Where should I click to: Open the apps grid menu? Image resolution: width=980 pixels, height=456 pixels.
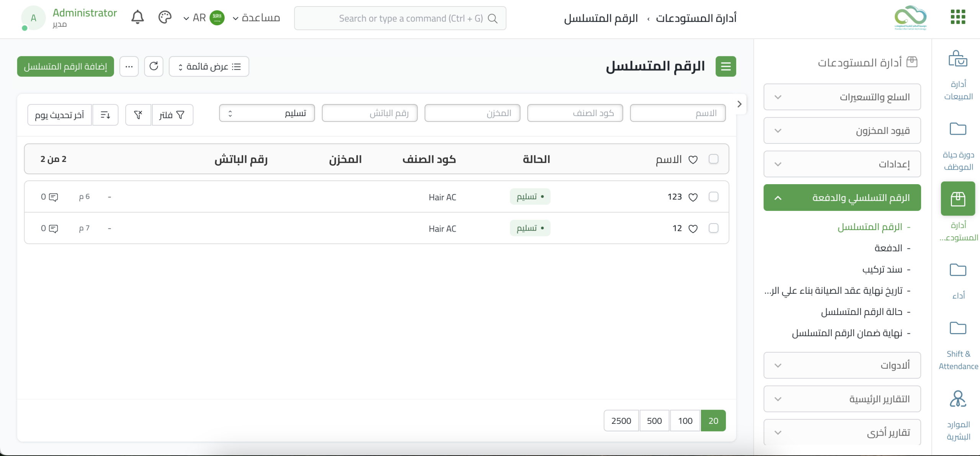point(957,17)
